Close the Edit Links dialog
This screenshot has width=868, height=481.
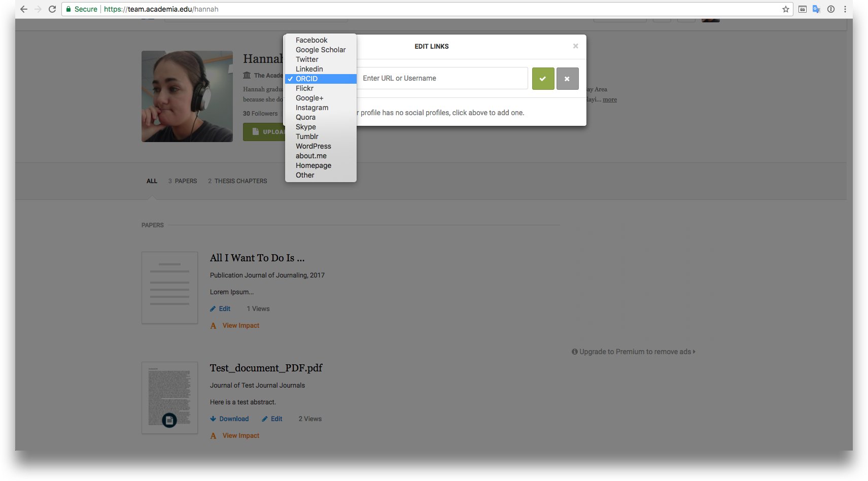coord(575,46)
